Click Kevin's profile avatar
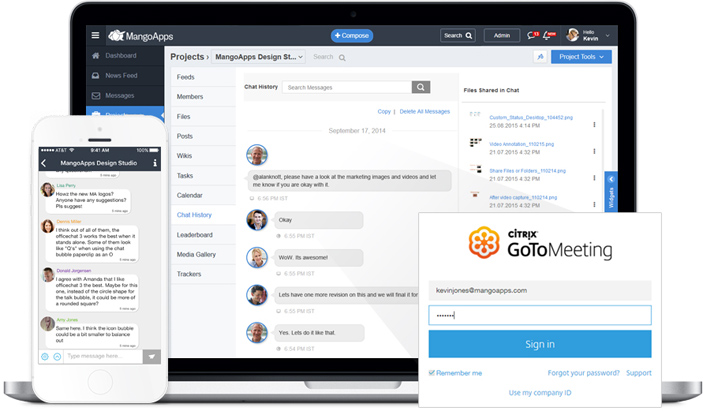The image size is (703, 411). coord(573,35)
